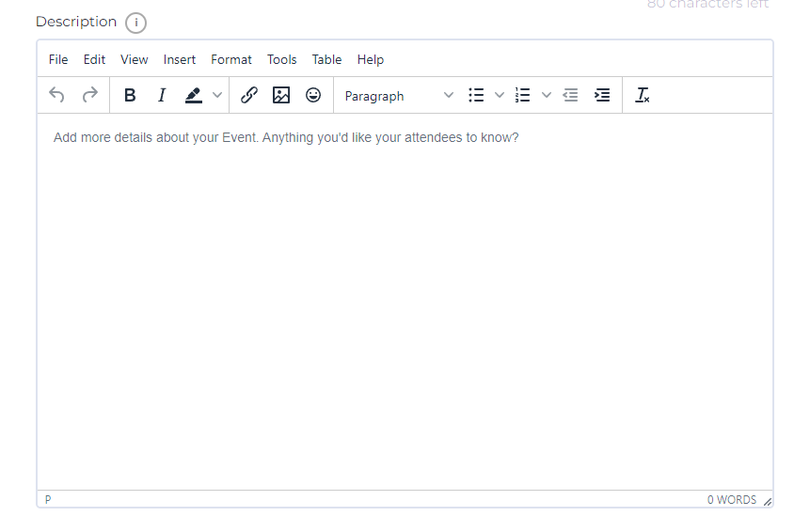Decrease indent of the paragraph
810x532 pixels.
click(x=570, y=95)
